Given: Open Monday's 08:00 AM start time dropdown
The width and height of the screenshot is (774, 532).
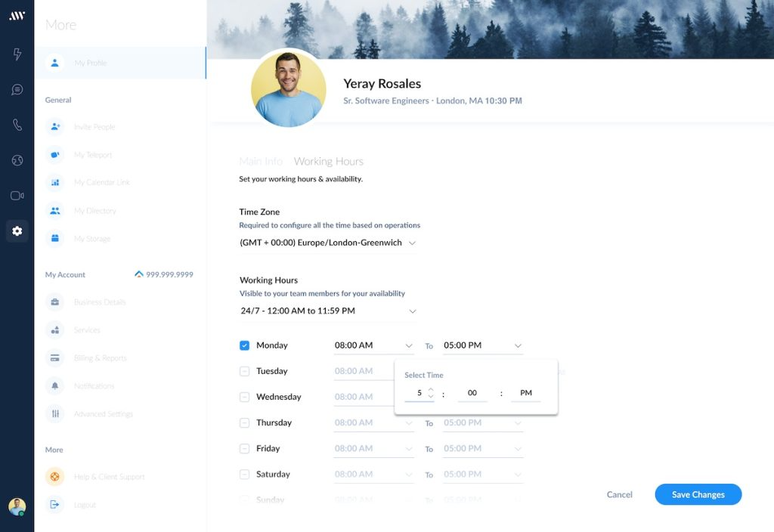Looking at the screenshot, I should click(x=374, y=345).
